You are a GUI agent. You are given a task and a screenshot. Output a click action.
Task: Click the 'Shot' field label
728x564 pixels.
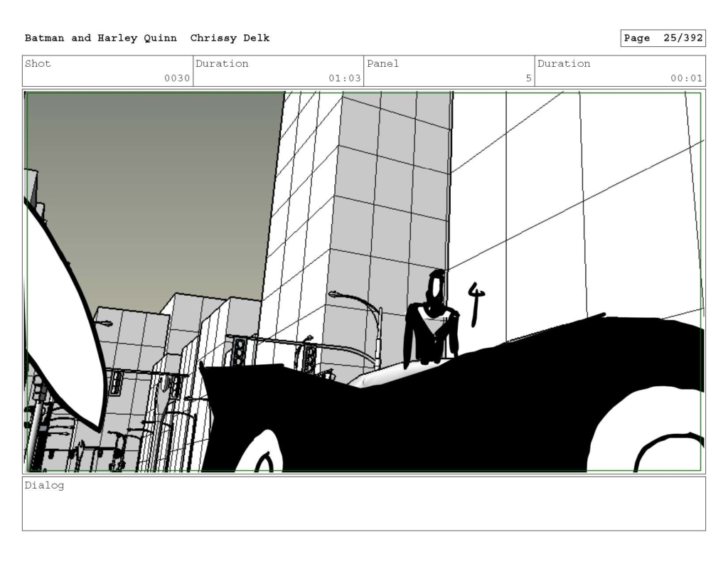38,63
